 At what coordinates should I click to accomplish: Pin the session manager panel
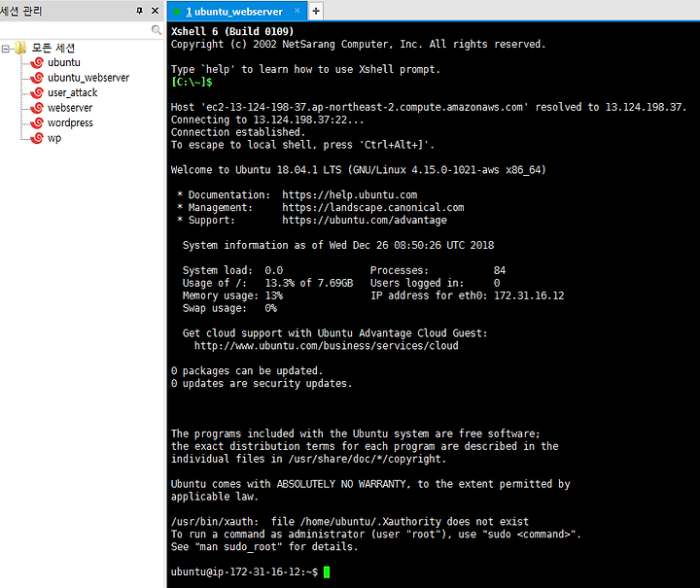(x=139, y=11)
